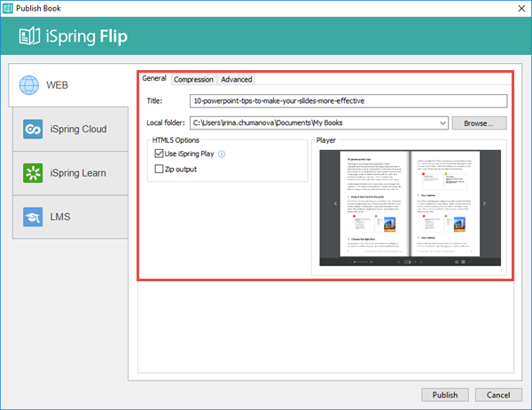
Task: Click the Title input field
Action: (348, 101)
